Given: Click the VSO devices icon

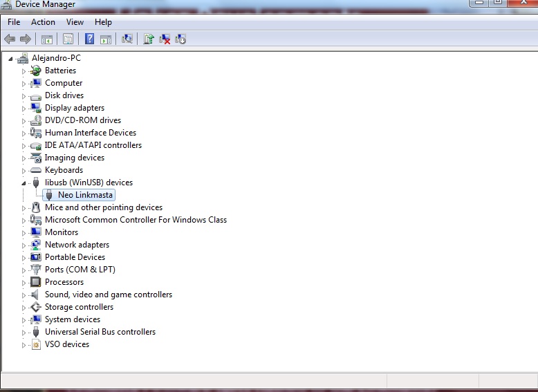Looking at the screenshot, I should 36,344.
